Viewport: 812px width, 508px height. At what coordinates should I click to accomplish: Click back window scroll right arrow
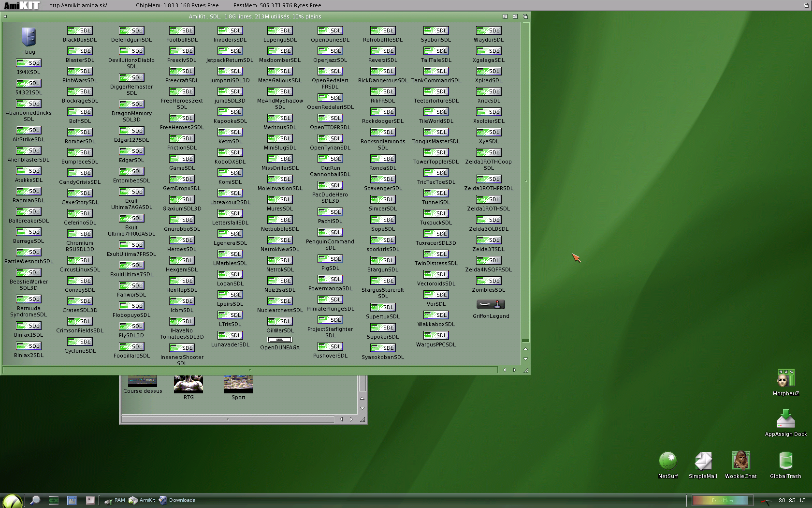(351, 419)
